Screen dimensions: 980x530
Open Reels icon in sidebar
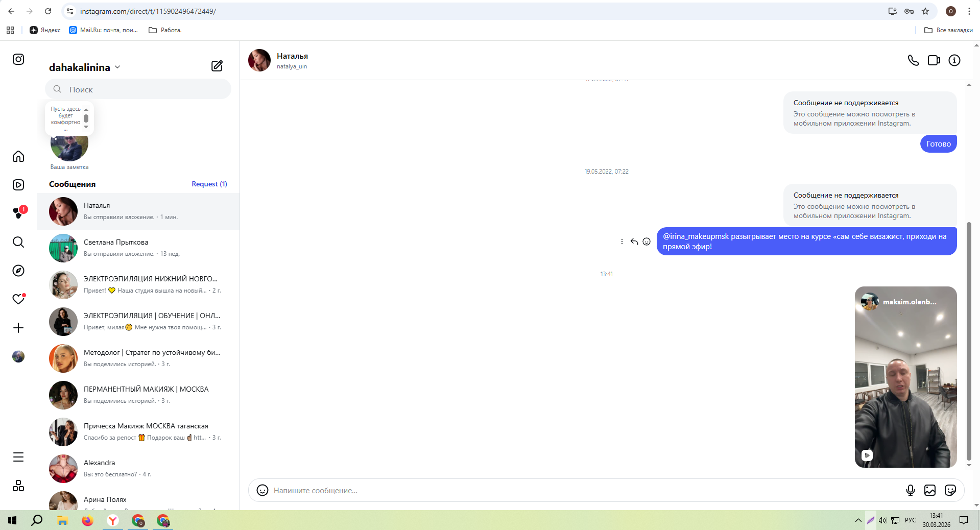click(18, 185)
